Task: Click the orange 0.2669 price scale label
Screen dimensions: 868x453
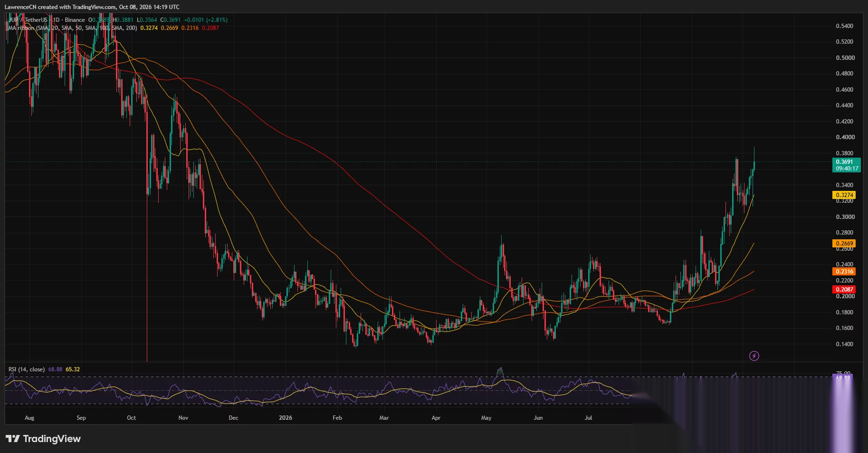Action: (x=844, y=244)
